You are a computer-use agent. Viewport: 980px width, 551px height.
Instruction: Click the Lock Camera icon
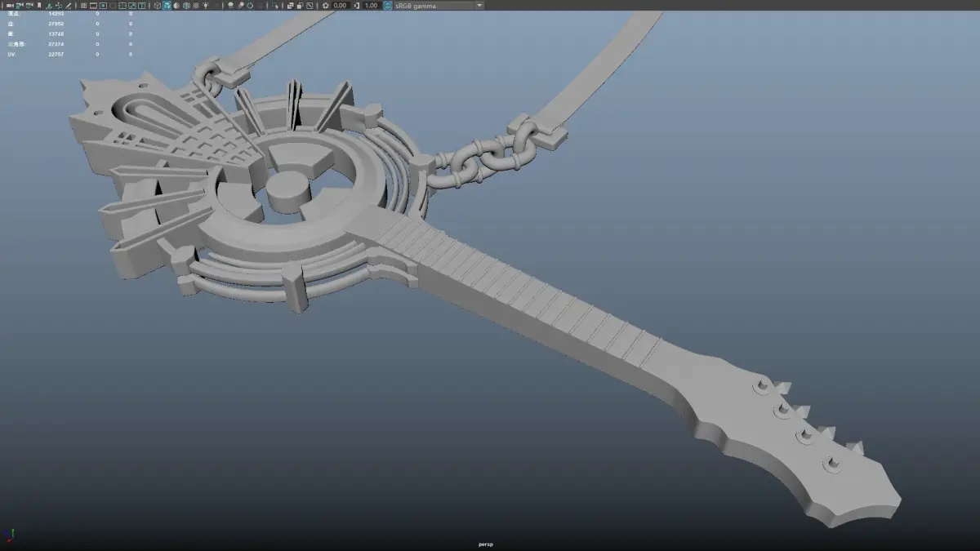(20, 5)
